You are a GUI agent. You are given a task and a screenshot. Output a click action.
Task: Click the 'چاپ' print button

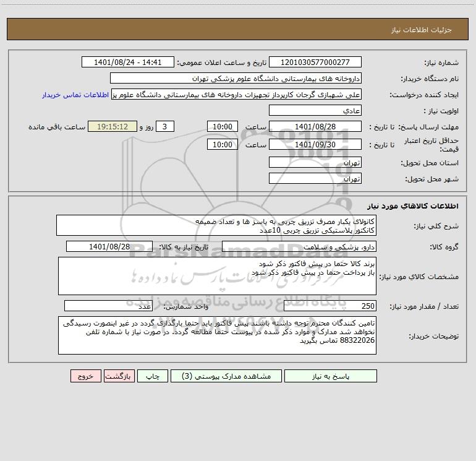click(x=153, y=376)
